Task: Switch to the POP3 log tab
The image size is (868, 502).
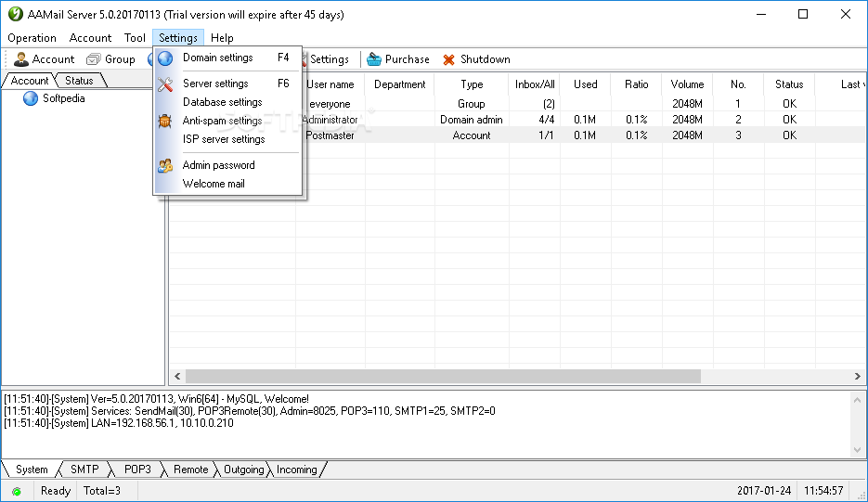Action: [x=137, y=470]
